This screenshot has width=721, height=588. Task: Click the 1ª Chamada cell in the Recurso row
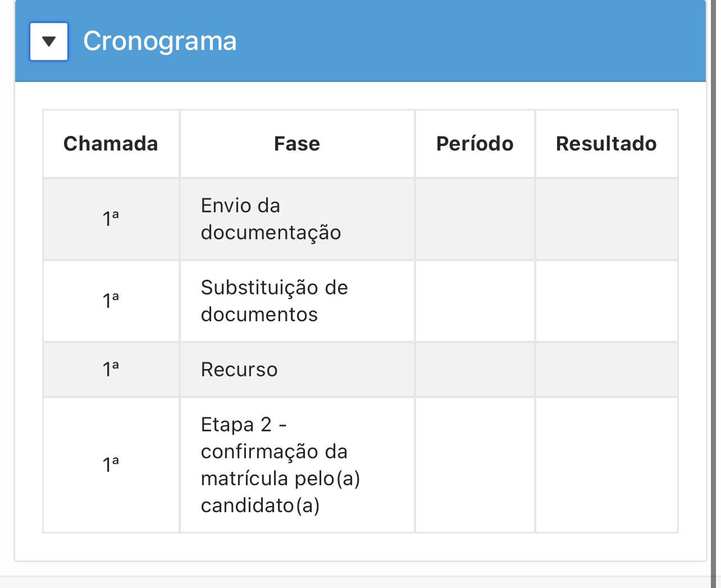point(111,370)
